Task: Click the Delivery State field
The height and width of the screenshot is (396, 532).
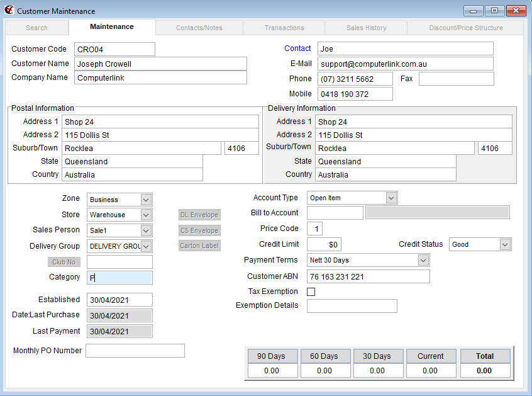Action: point(385,161)
